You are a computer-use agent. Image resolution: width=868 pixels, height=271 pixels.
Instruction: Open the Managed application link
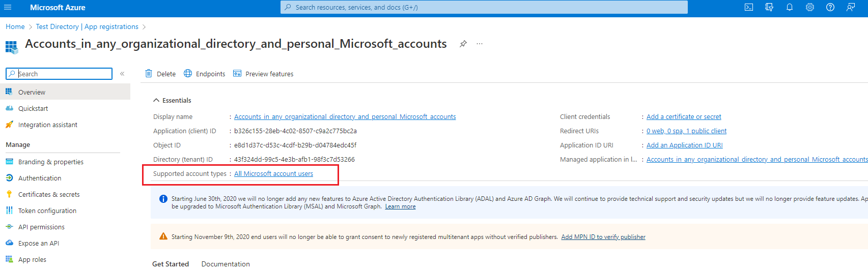(x=757, y=159)
